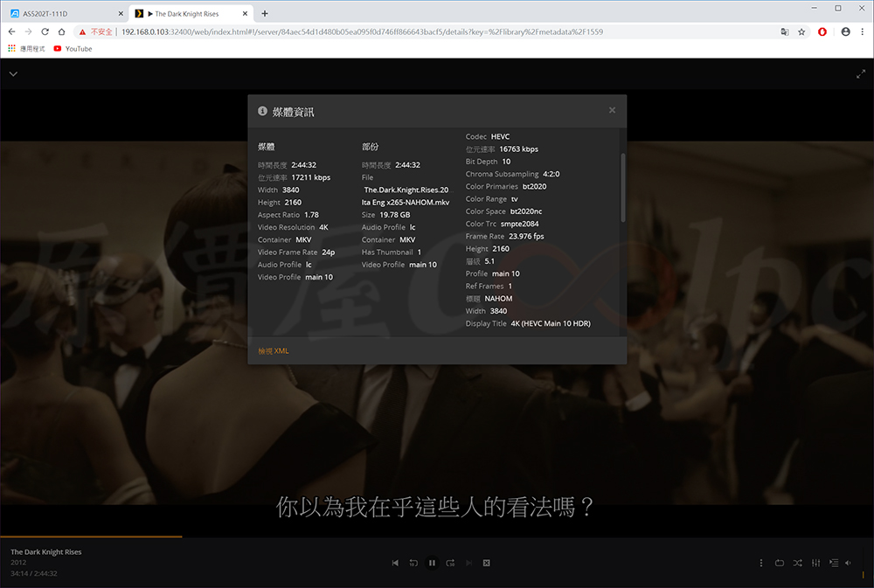Open playback settings equalizer icon
The width and height of the screenshot is (874, 588).
[x=816, y=563]
